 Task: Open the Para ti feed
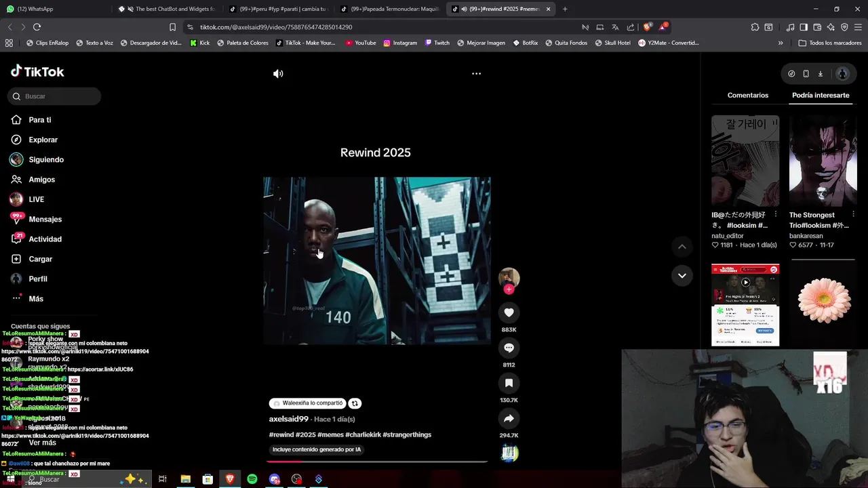[x=39, y=120]
